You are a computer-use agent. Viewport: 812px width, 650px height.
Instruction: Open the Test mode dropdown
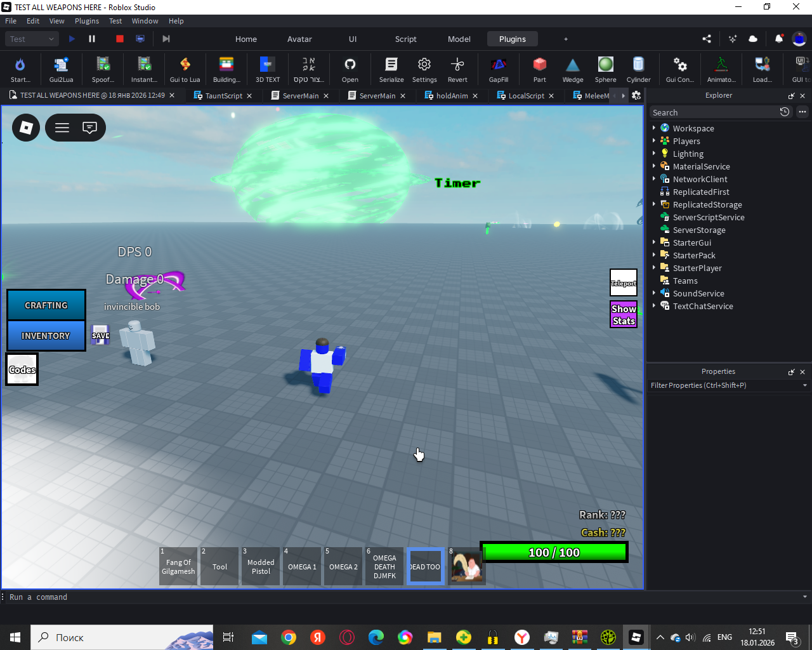(33, 39)
